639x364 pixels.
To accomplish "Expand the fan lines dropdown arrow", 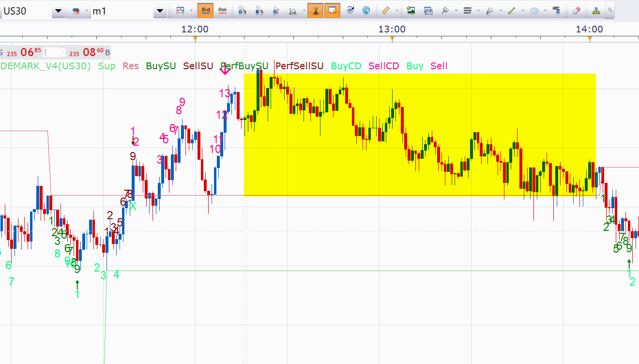I will click(x=502, y=11).
